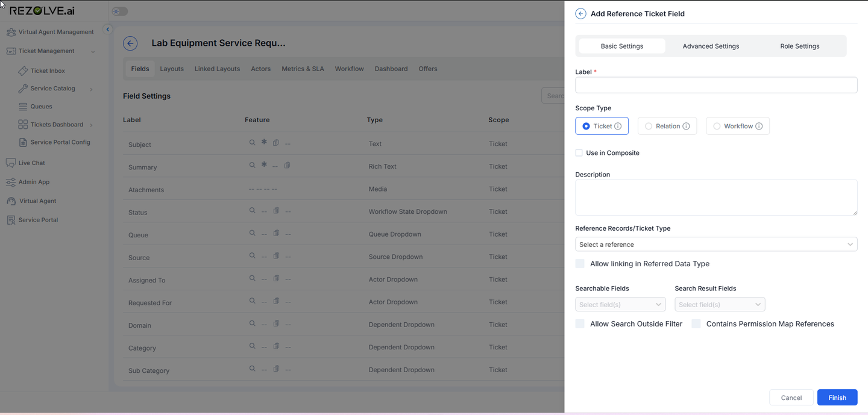Screen dimensions: 868x415
Task: Click the info icon next to Relation scope
Action: (686, 126)
